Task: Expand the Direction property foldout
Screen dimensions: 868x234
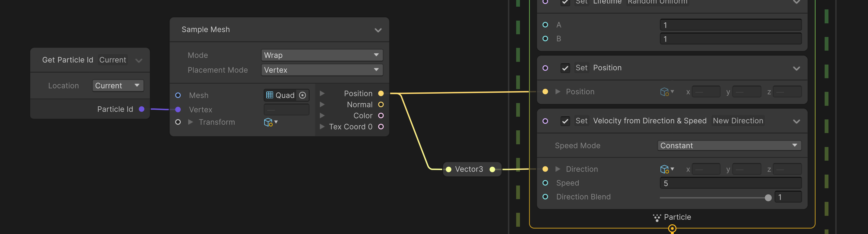Action: [558, 169]
